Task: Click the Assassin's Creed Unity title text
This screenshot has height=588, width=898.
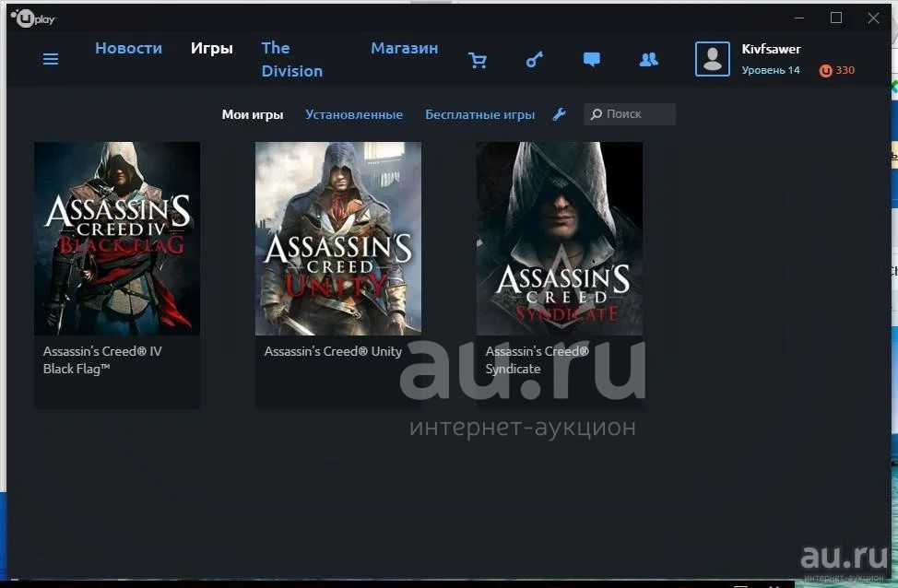Action: [x=334, y=351]
